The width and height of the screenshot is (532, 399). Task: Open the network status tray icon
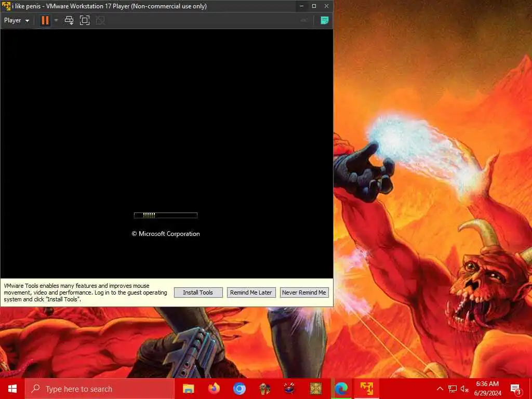point(453,389)
